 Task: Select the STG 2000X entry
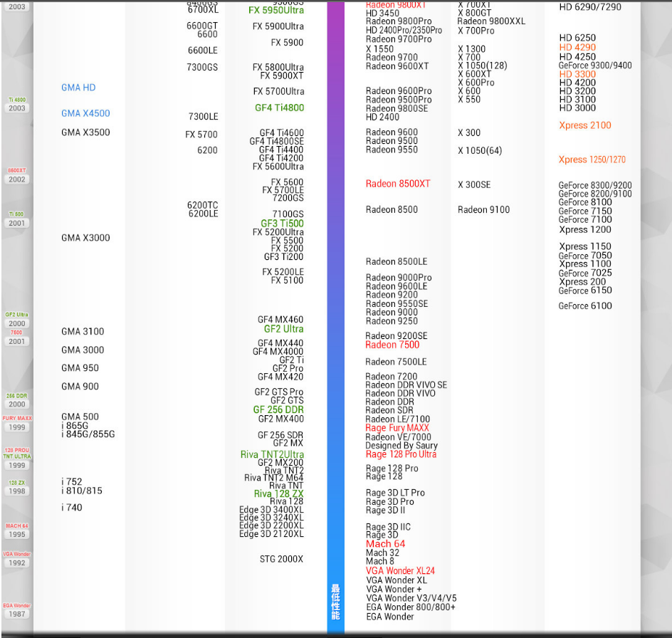pos(281,559)
